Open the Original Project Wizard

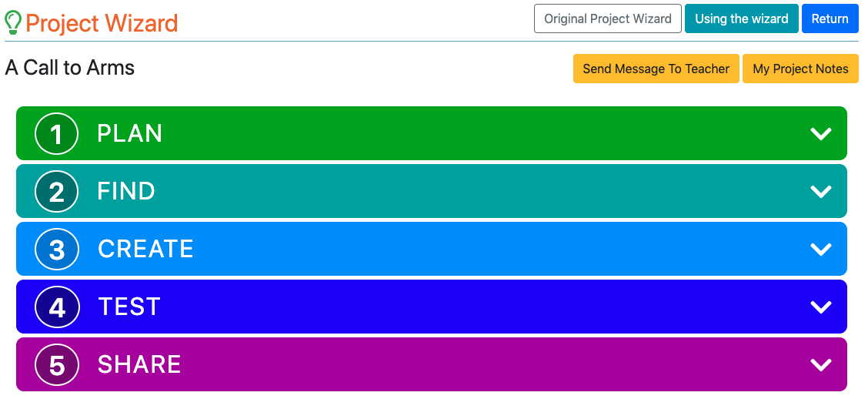(608, 18)
